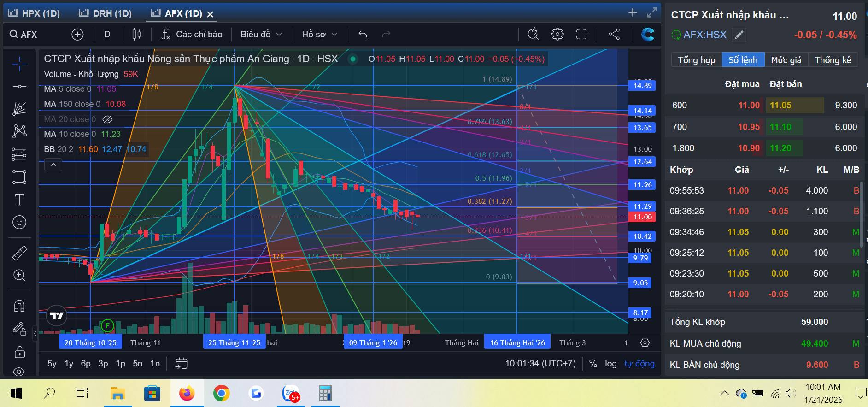This screenshot has width=868, height=407.
Task: Open the emoji icons tool
Action: pyautogui.click(x=19, y=222)
